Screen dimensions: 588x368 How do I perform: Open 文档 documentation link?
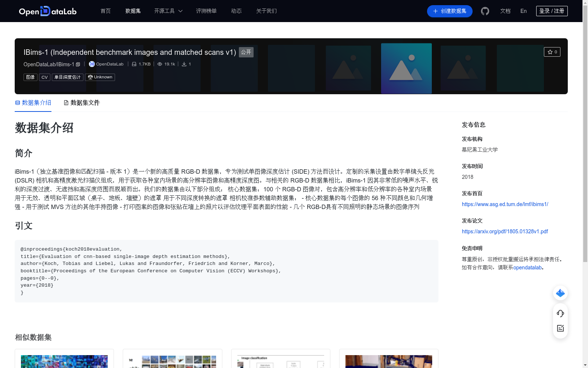coord(505,11)
